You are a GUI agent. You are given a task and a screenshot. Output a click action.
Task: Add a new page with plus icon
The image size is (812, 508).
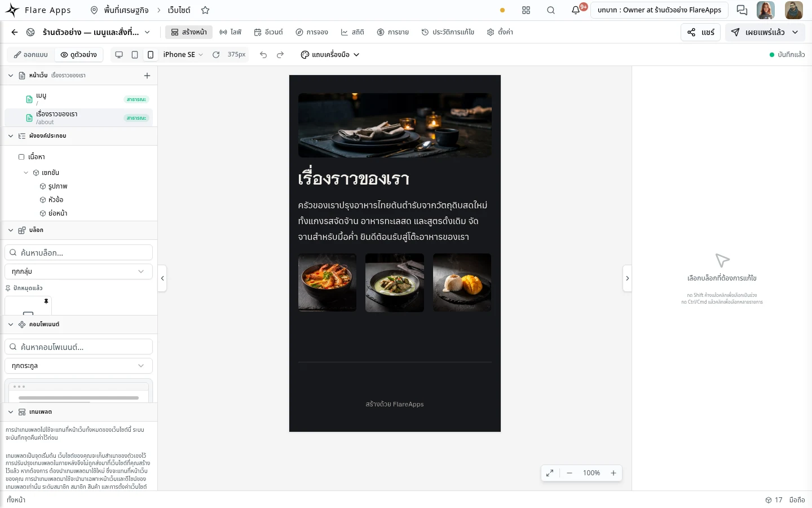tap(147, 76)
